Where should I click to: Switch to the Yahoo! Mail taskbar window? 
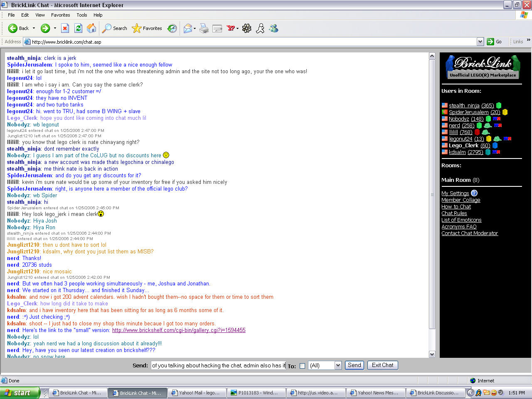(x=197, y=392)
